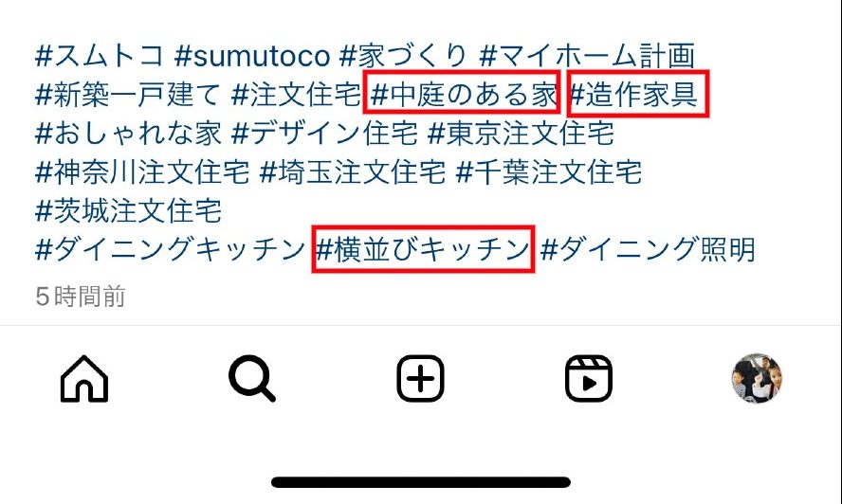Viewport: 842px width, 504px height.
Task: Open the #注文住宅 hashtag
Action: click(296, 95)
